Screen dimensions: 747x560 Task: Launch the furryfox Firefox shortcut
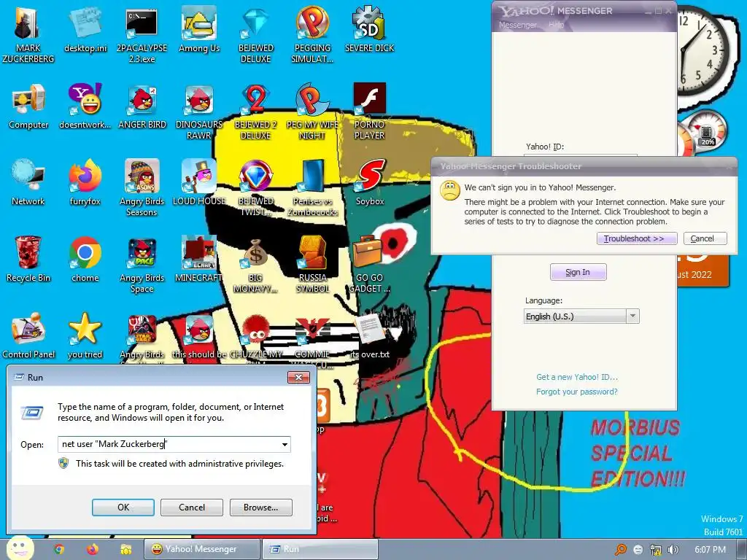click(85, 176)
